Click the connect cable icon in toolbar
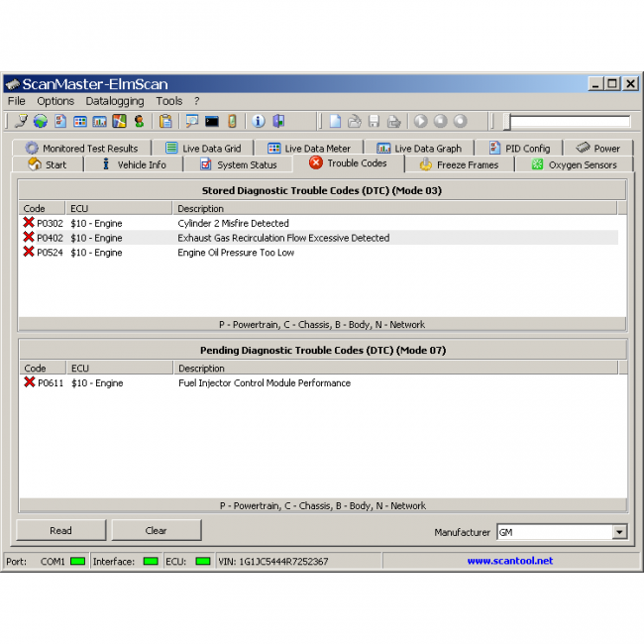The image size is (644, 644). coord(21,121)
